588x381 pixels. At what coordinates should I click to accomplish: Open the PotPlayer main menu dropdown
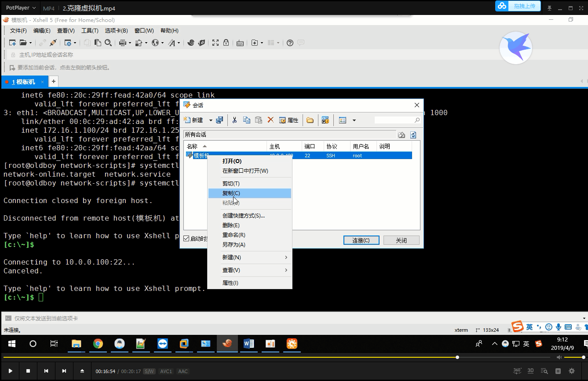[21, 8]
